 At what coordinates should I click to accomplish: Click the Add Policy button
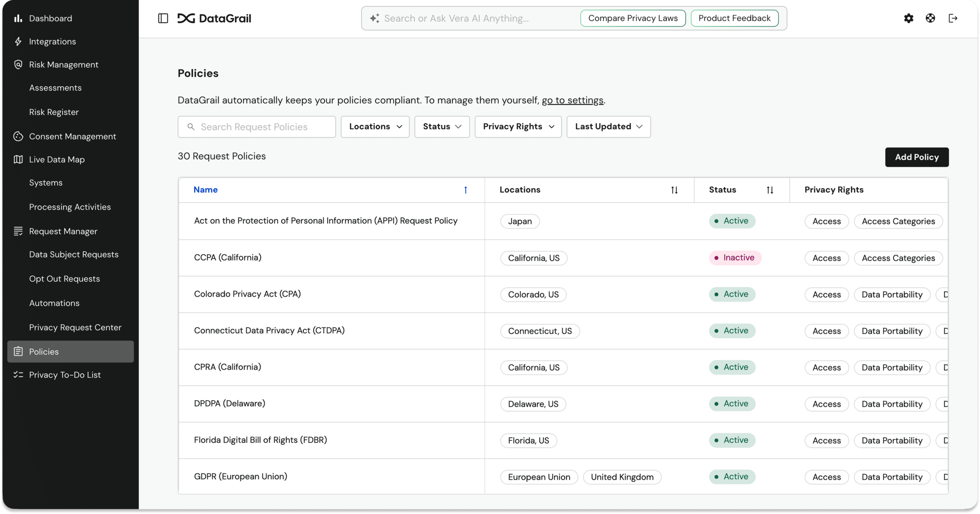pos(916,157)
